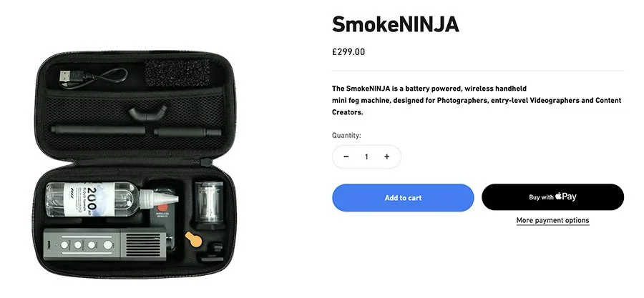Click the clear glass tank in the case
Screen dimensions: 644x298
point(209,202)
